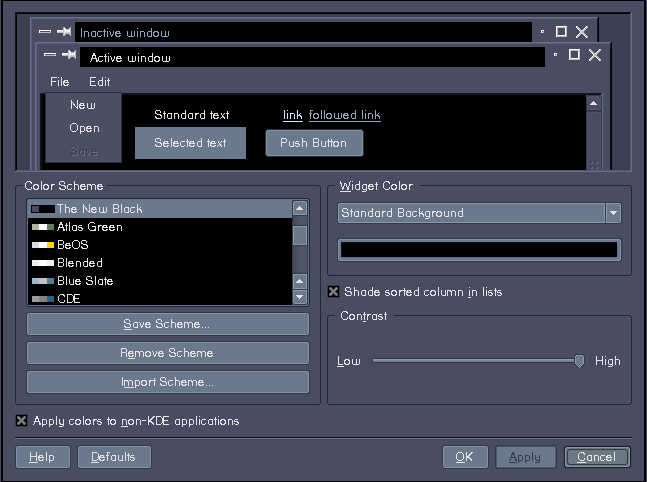Toggle Shade sorted column in lists
Viewport: 647px width, 482px height.
coord(333,292)
